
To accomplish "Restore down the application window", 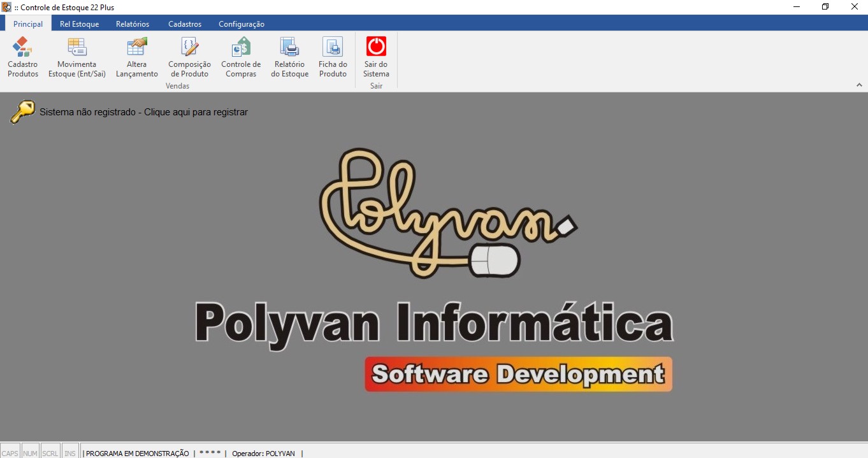I will point(825,7).
